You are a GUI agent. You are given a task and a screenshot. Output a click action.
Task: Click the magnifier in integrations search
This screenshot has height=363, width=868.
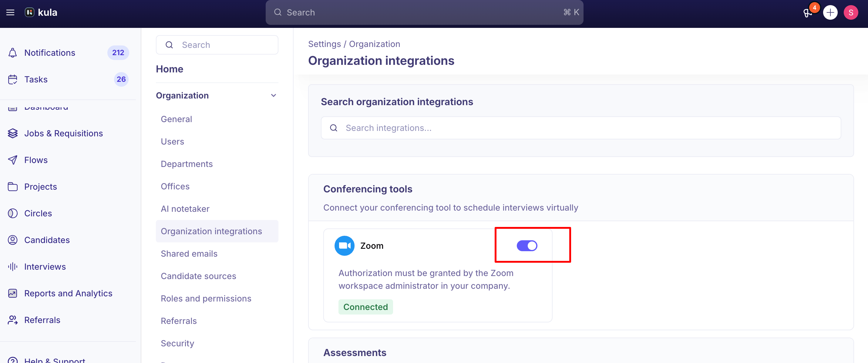coord(334,128)
